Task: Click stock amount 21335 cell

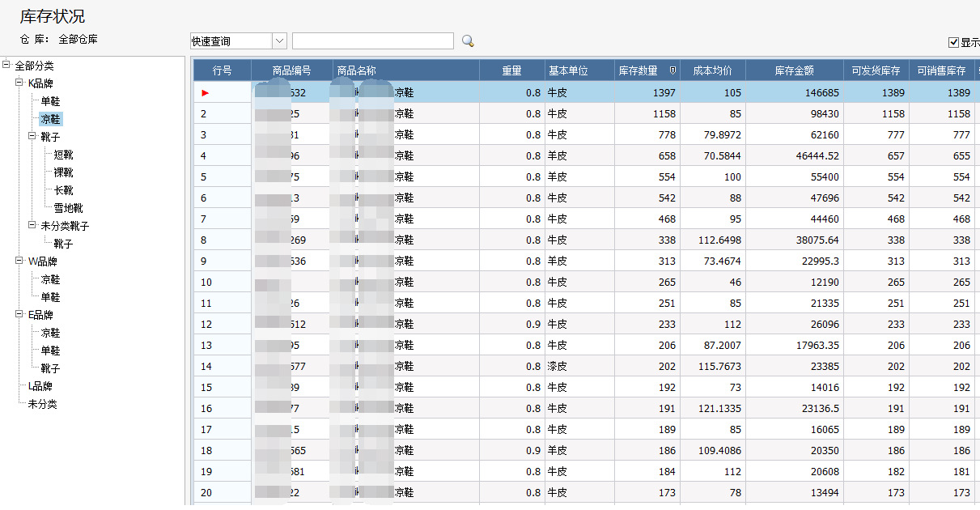Action: (x=794, y=304)
